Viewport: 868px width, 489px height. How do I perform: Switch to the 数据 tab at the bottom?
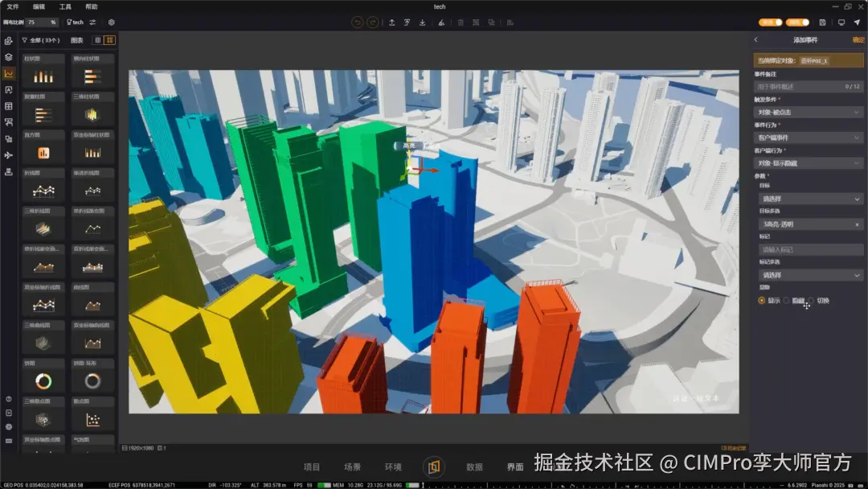click(474, 466)
